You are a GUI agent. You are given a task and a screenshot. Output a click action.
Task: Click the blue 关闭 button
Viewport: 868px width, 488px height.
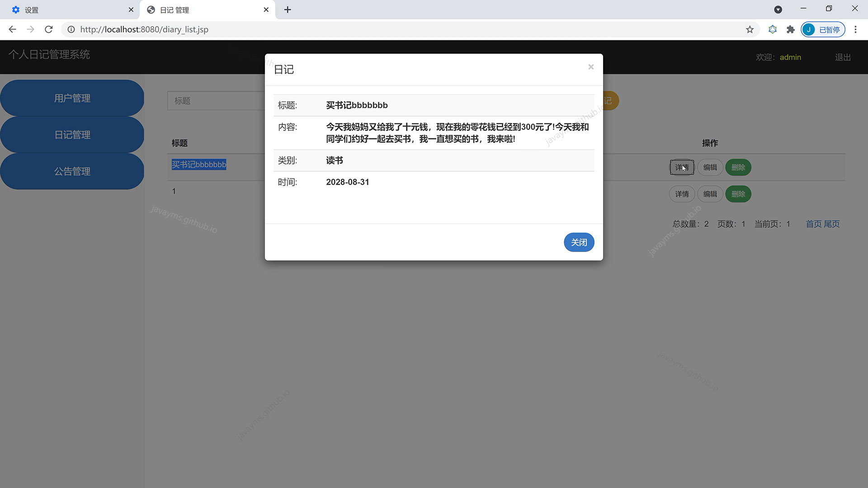(x=579, y=242)
